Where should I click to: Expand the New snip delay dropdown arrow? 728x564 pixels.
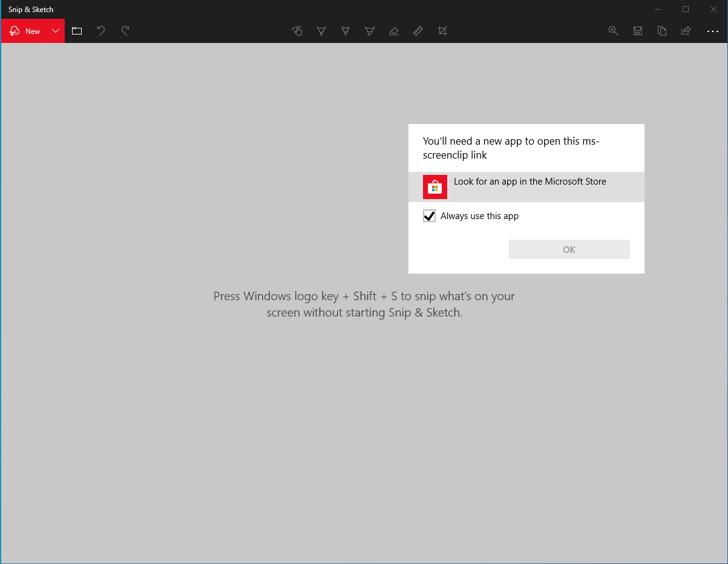click(56, 31)
